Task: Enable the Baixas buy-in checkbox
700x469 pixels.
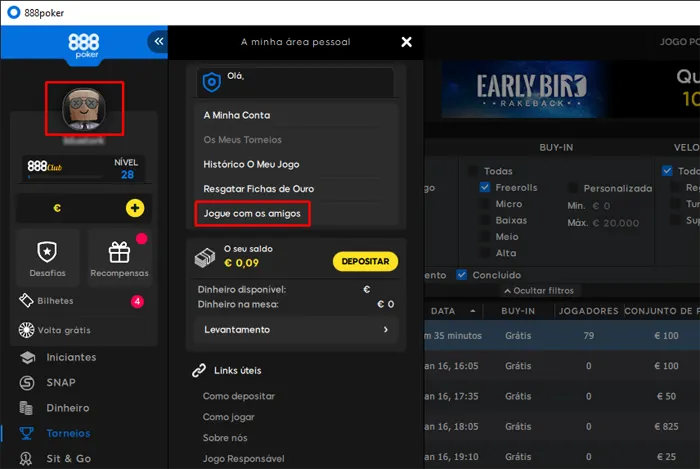Action: tap(485, 220)
